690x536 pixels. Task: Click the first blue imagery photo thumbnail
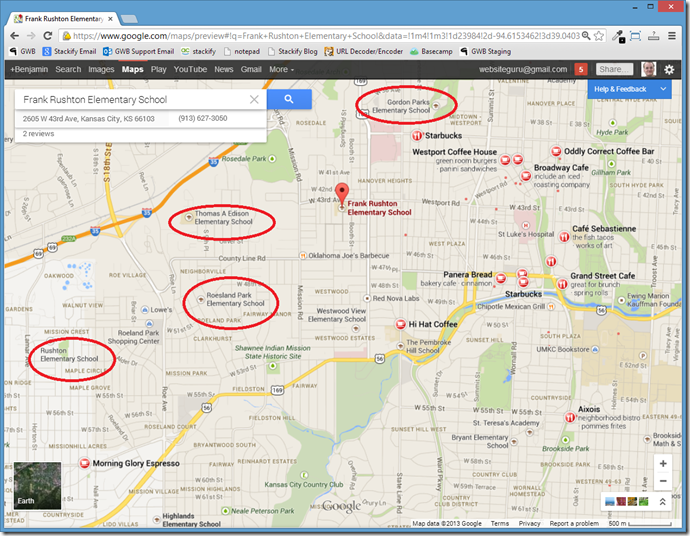[x=610, y=502]
